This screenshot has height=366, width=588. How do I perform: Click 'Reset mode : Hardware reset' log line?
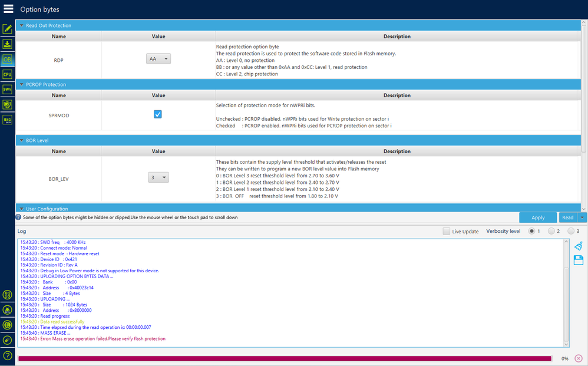click(x=60, y=253)
